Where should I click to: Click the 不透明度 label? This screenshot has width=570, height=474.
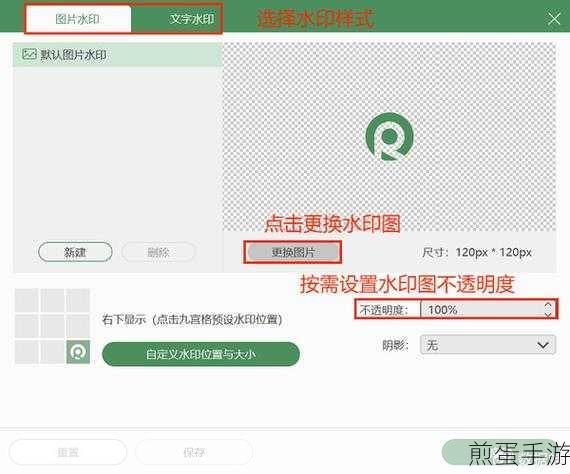click(x=384, y=310)
